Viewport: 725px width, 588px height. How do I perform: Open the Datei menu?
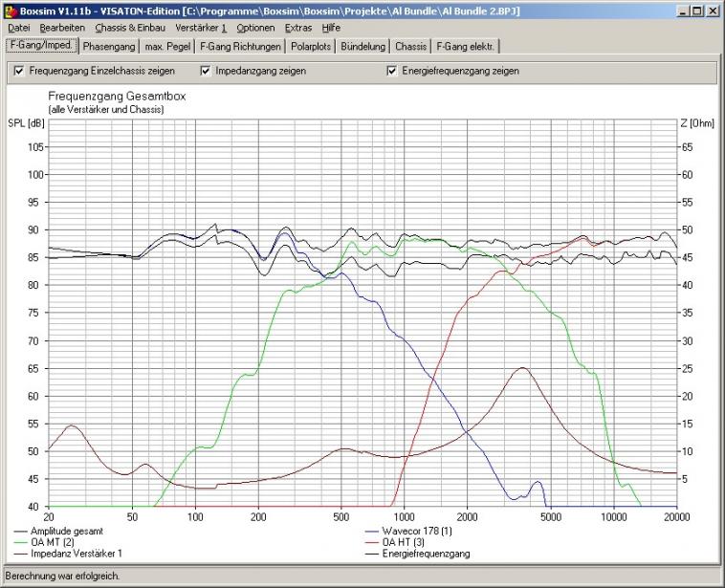click(x=18, y=28)
